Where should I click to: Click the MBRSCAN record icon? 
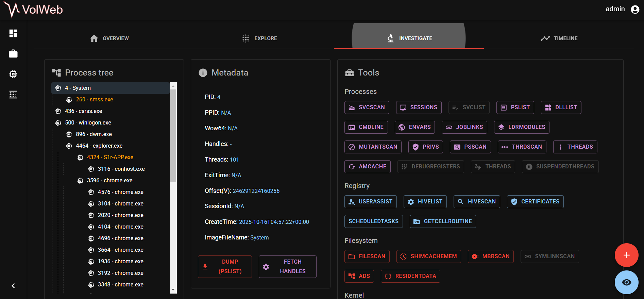[x=475, y=256]
